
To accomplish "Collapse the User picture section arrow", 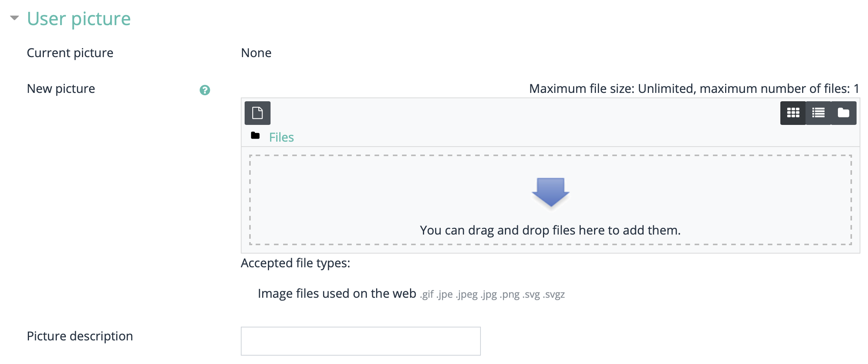I will pyautogui.click(x=14, y=18).
